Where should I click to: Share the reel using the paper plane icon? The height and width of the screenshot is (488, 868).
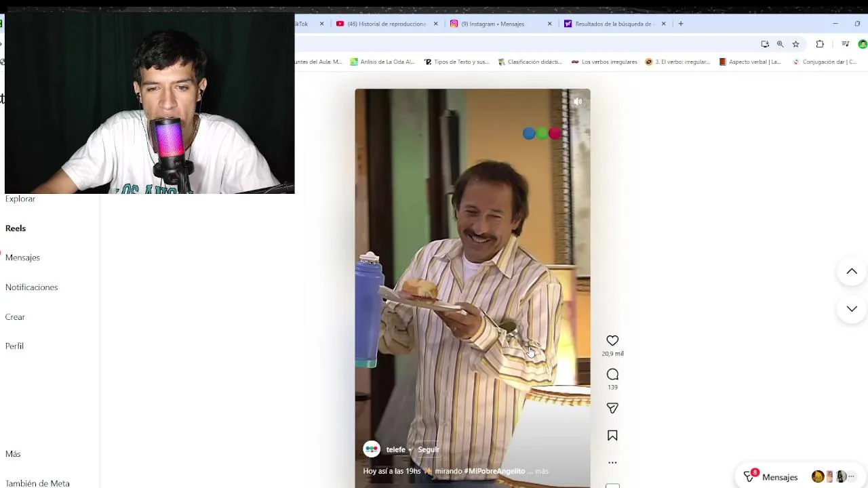pyautogui.click(x=612, y=408)
